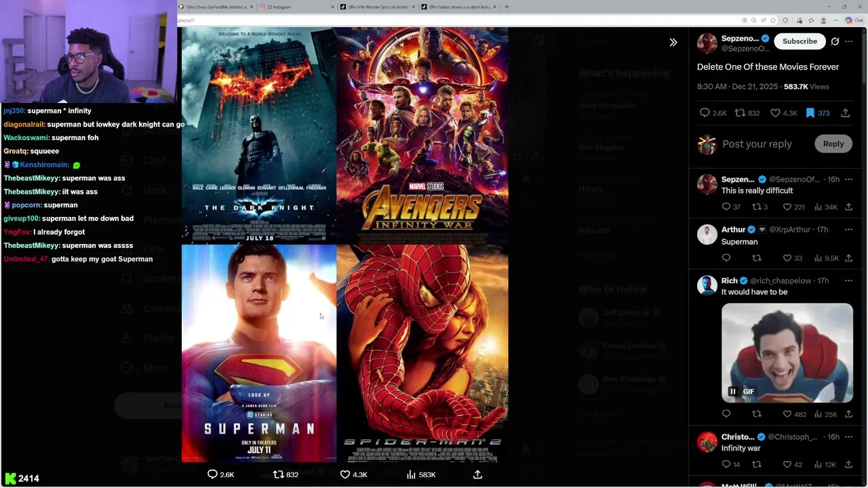Viewport: 868px width, 488px height.
Task: Share Rich's GIF comment
Action: pos(848,414)
